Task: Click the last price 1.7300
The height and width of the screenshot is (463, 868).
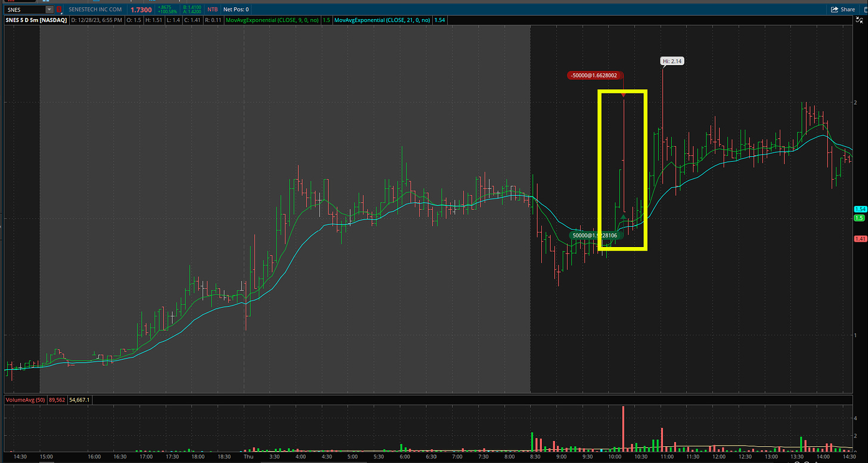Action: pyautogui.click(x=141, y=10)
